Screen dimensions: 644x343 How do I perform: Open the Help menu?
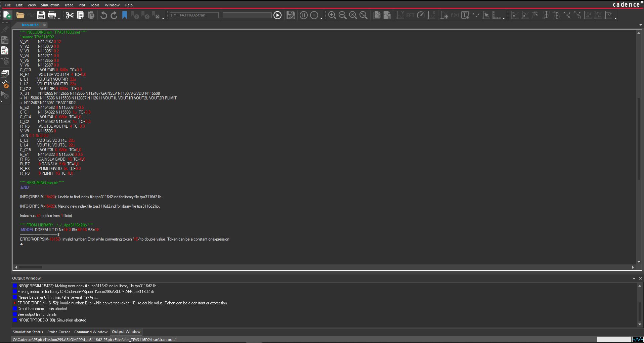point(129,5)
